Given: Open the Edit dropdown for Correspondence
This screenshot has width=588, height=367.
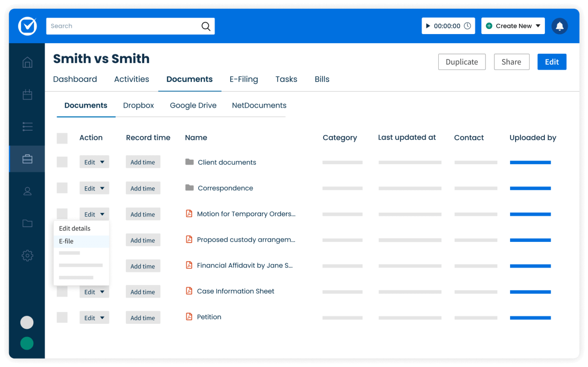Looking at the screenshot, I should [94, 188].
